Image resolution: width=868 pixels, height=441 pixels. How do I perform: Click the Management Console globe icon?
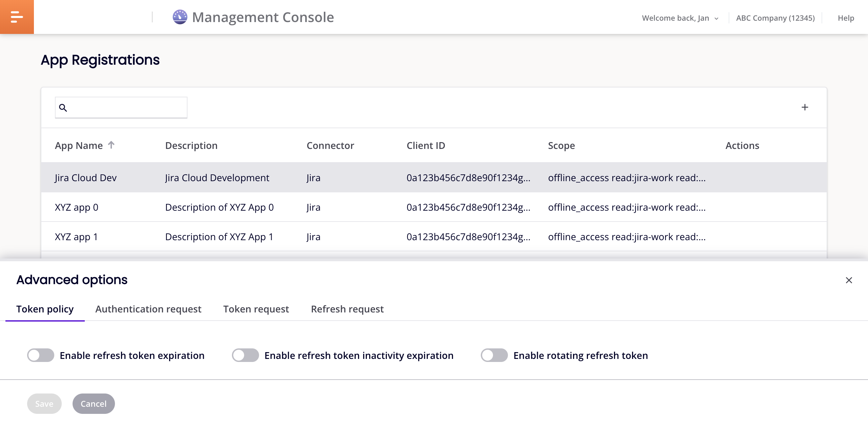click(179, 17)
